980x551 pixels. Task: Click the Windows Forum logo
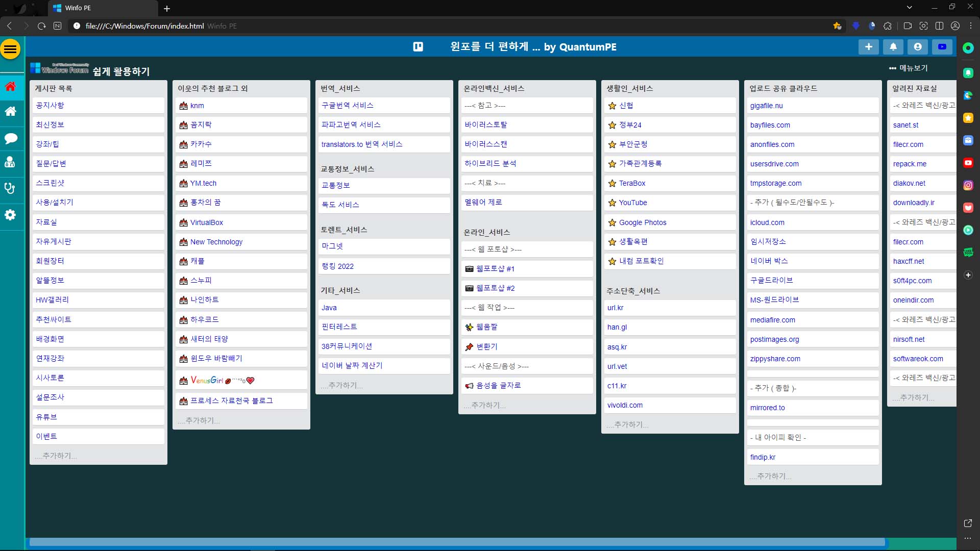click(60, 68)
